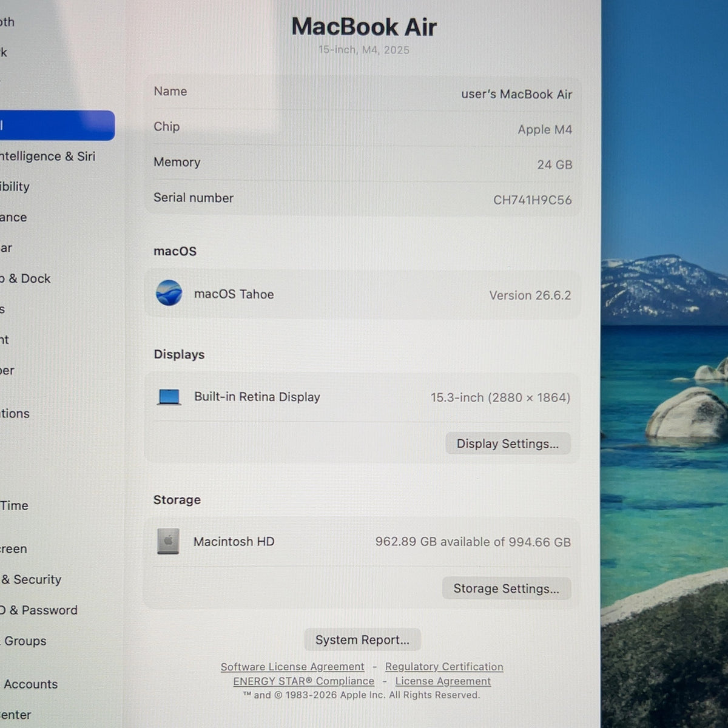Click the "15-inch, M4, 2025" model subtitle
728x728 pixels.
click(364, 50)
